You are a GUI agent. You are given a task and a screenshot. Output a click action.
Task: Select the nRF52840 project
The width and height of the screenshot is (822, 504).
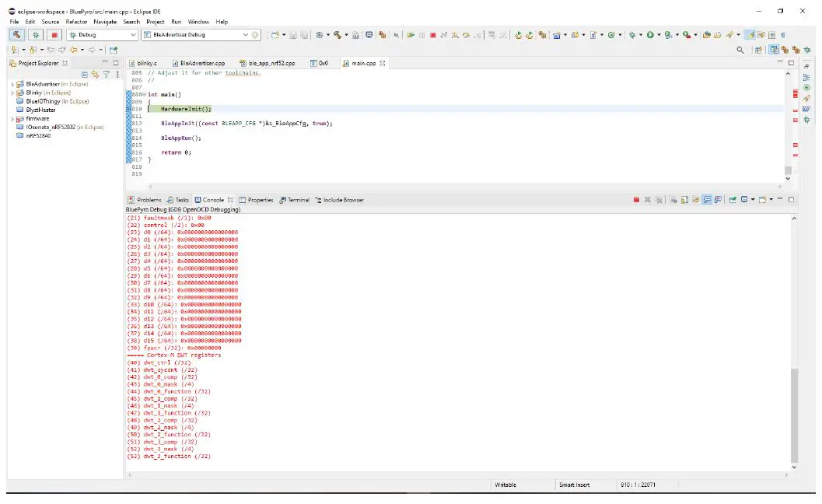click(33, 135)
